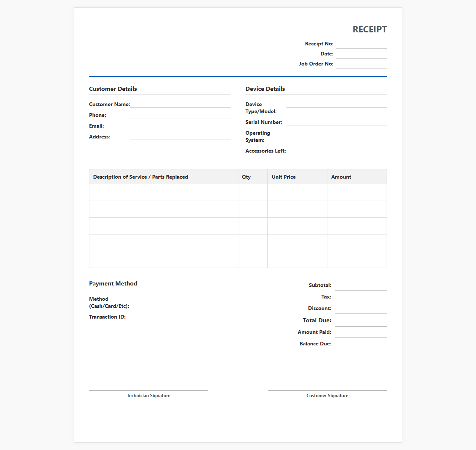Click the Device Type/Model field
476x450 pixels.
(337, 104)
